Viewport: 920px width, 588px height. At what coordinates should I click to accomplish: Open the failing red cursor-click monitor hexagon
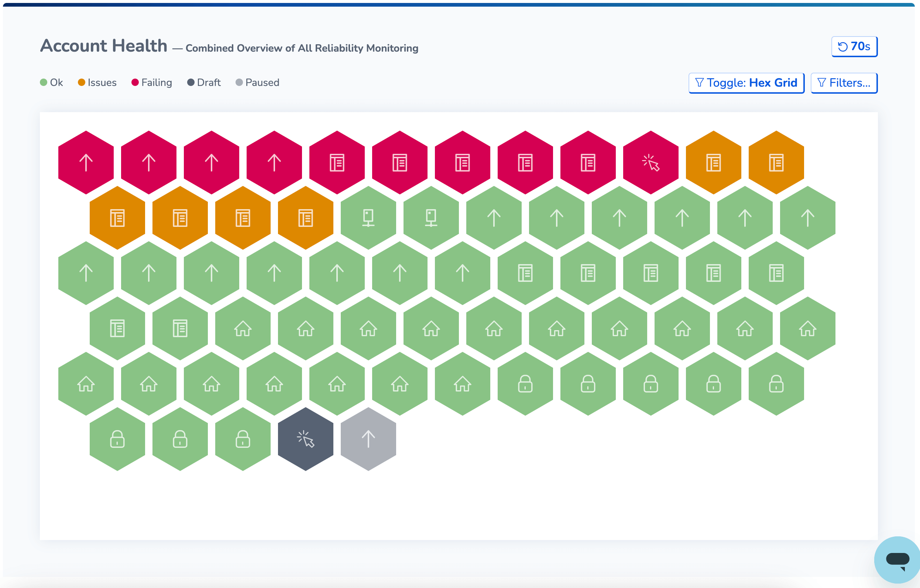coord(650,163)
